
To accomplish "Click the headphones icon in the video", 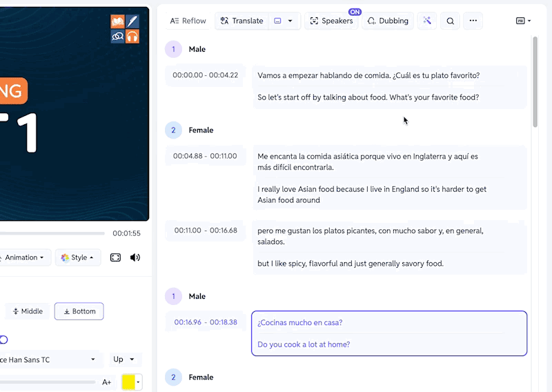I will [132, 37].
